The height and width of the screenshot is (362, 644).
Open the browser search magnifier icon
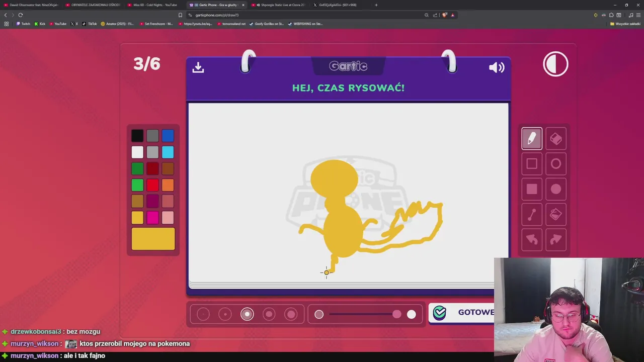(x=426, y=15)
